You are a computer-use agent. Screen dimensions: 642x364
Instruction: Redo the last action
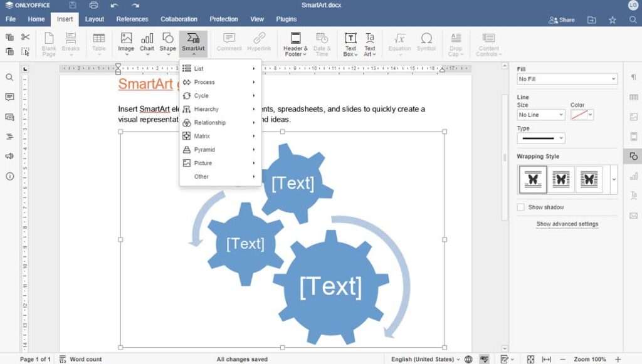click(135, 5)
